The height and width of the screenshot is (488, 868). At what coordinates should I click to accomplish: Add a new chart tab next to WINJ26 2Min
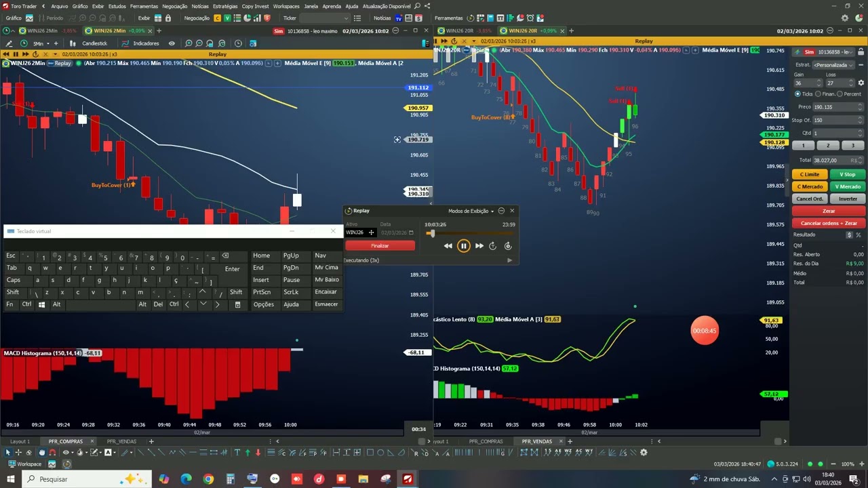(159, 30)
